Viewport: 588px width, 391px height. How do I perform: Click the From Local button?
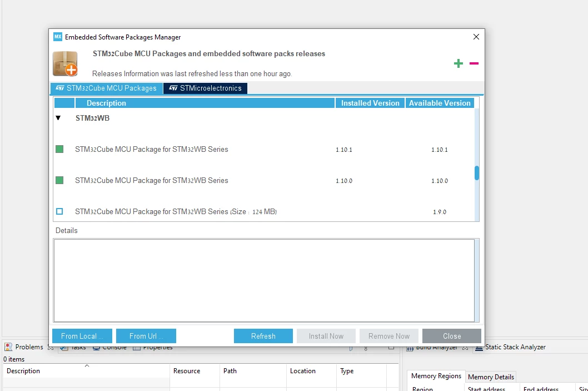[82, 336]
